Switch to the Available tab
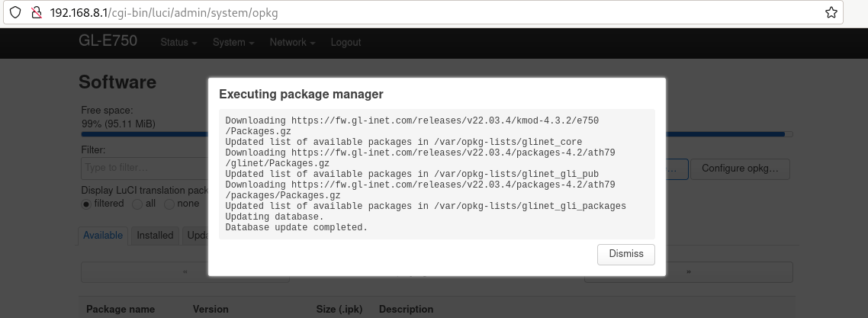 (x=103, y=236)
